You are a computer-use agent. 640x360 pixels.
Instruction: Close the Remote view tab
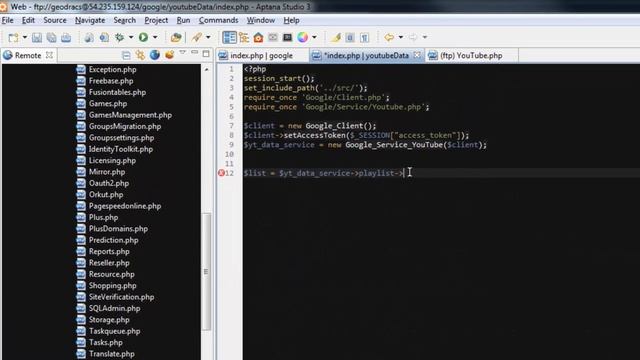coord(49,55)
